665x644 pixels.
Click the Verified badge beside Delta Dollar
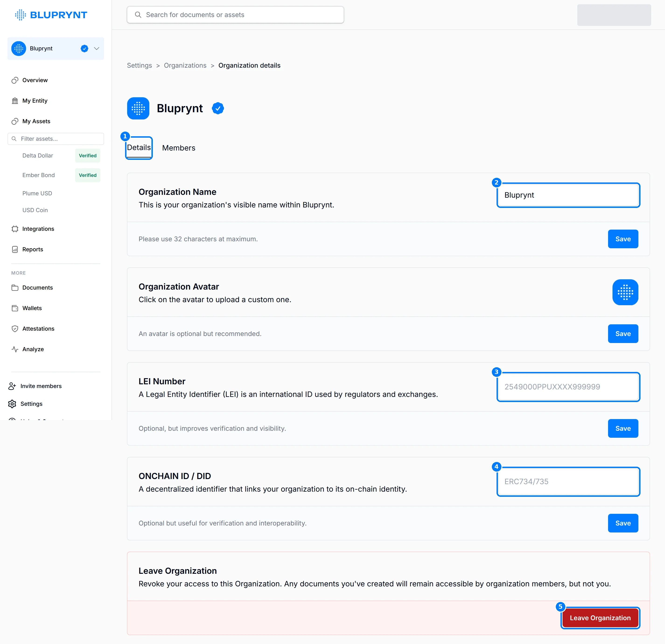pos(87,155)
